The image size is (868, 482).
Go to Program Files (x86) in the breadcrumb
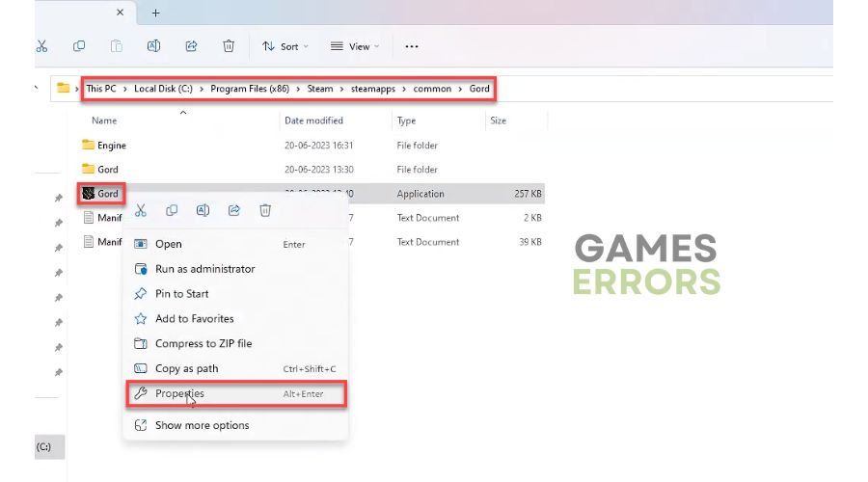[x=250, y=89]
